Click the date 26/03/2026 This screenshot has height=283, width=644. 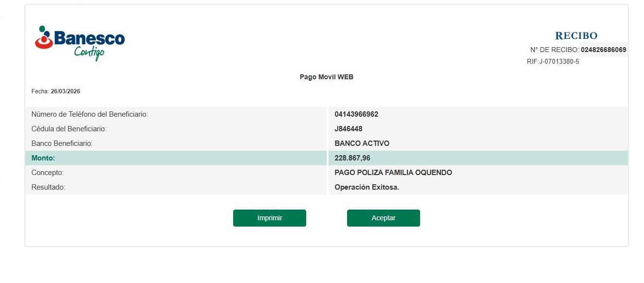click(65, 91)
